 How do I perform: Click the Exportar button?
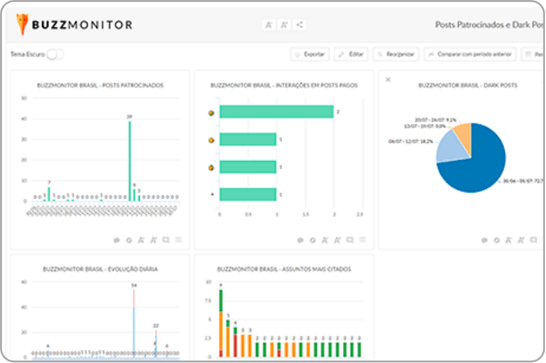tap(310, 54)
